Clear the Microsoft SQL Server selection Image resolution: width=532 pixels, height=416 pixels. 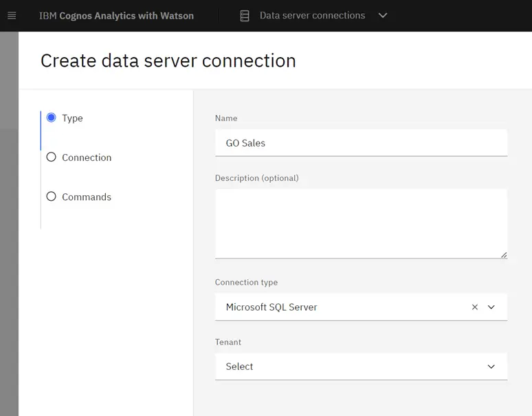(x=475, y=307)
